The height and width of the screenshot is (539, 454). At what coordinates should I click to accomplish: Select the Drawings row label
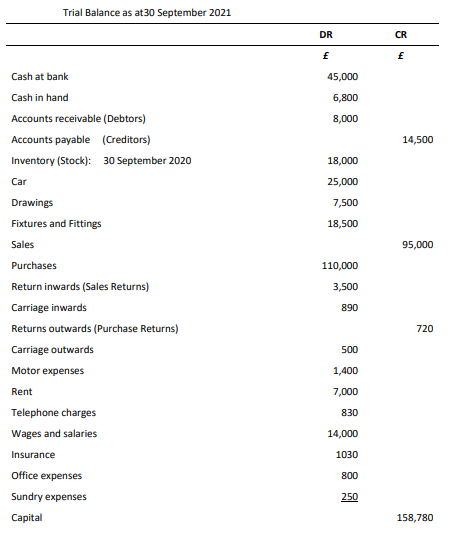tap(32, 203)
